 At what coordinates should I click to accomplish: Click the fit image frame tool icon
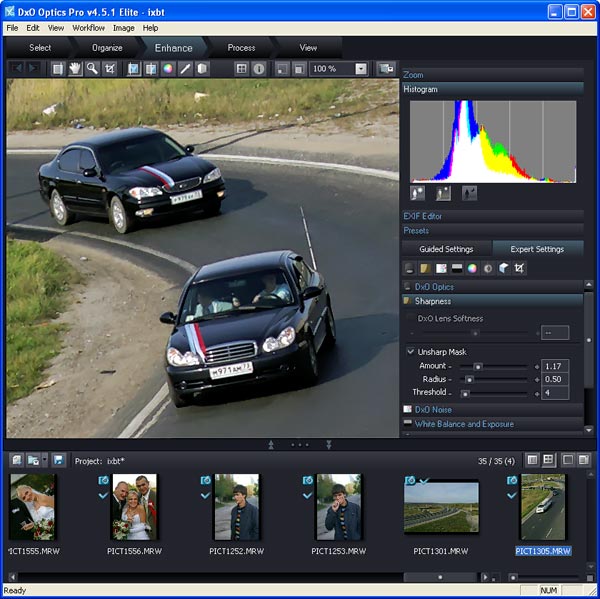click(x=58, y=69)
